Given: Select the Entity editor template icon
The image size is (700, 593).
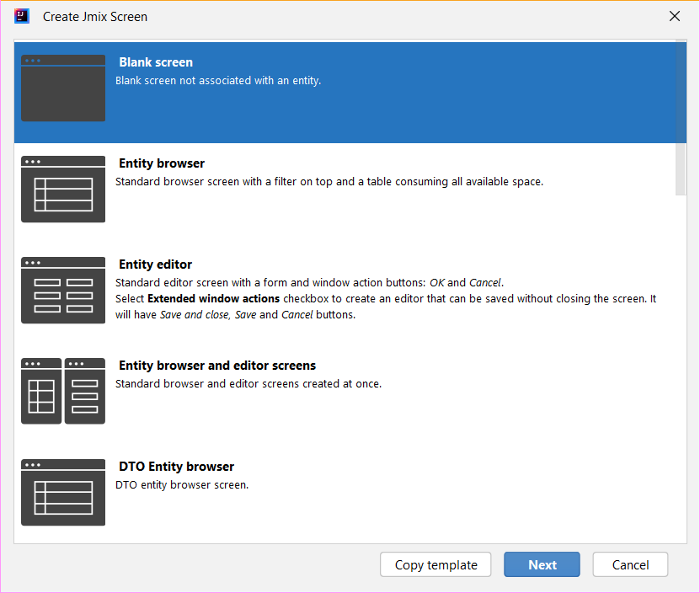Looking at the screenshot, I should 63,290.
